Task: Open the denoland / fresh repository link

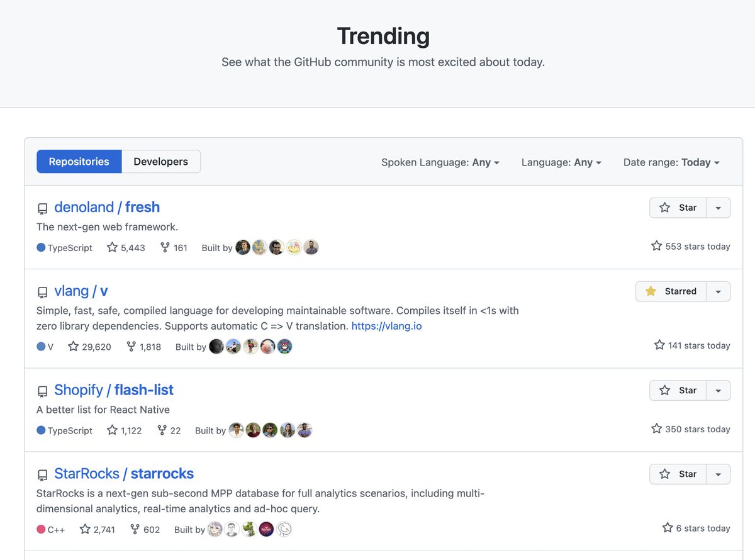Action: pyautogui.click(x=107, y=207)
